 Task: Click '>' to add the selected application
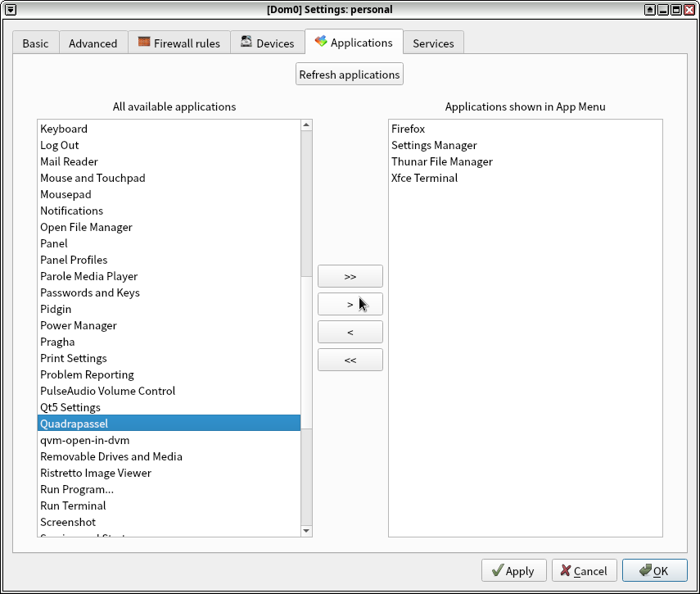(350, 304)
